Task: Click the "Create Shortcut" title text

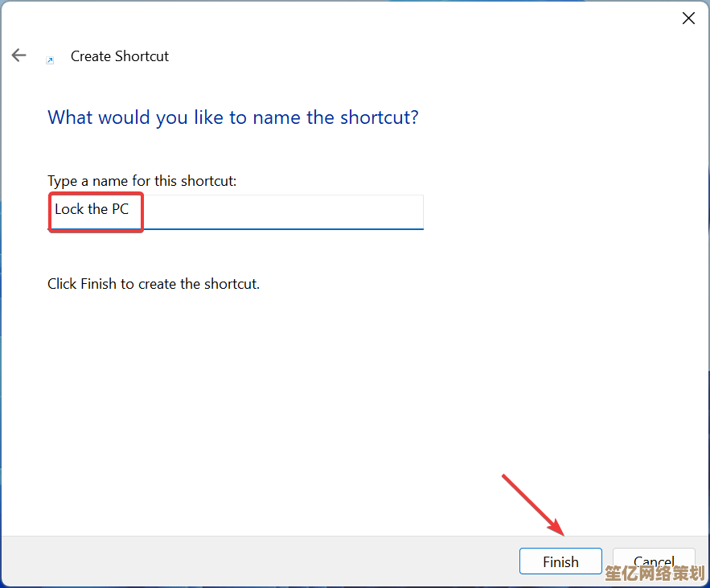Action: pos(120,56)
